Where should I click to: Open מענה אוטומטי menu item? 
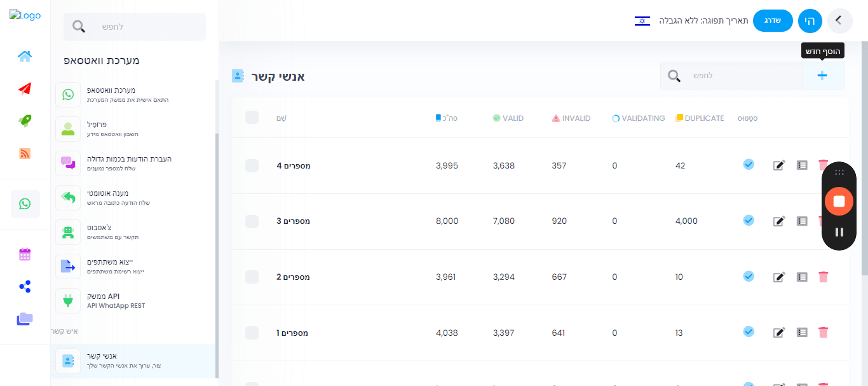(133, 198)
